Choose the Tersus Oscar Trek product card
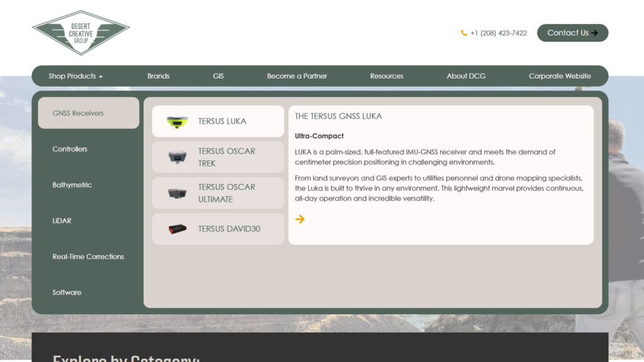Image resolution: width=644 pixels, height=362 pixels. [218, 157]
